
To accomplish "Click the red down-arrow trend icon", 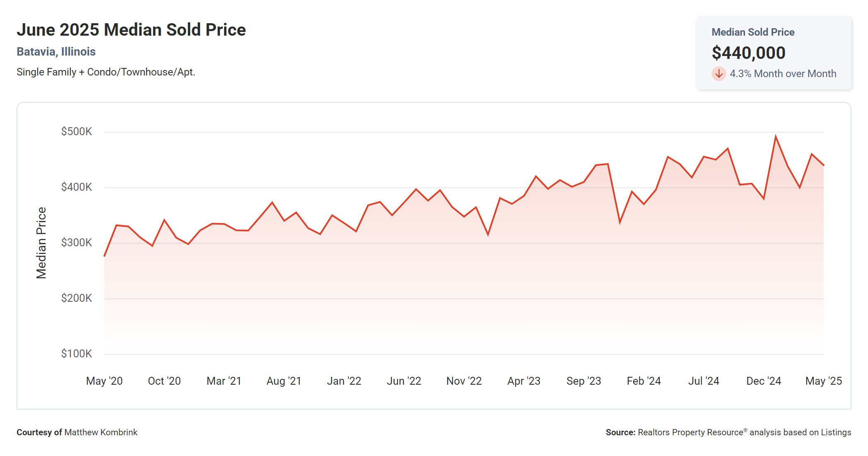I will point(719,74).
